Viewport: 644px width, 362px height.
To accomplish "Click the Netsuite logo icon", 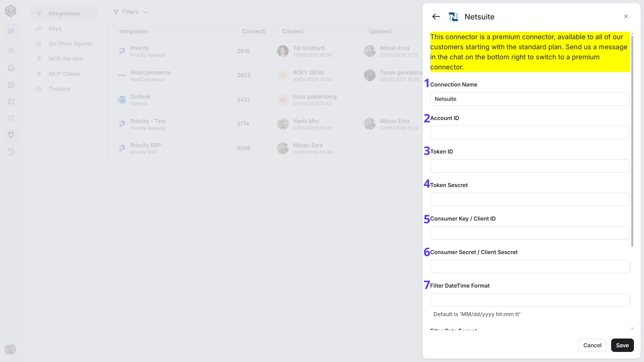I will (453, 17).
